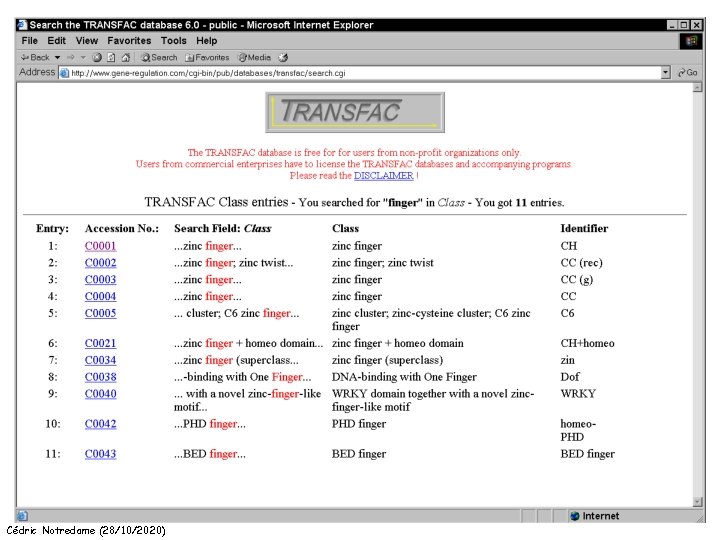Open the Media toolbar button
Screen dimensions: 720x540
(254, 57)
